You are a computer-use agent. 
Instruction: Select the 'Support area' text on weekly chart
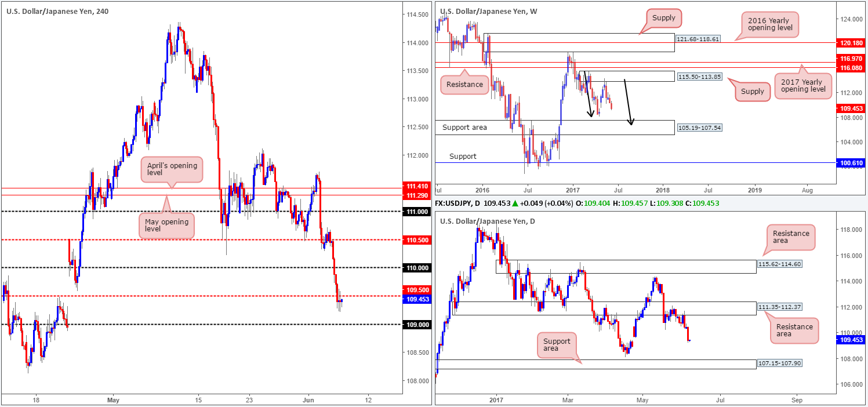click(x=464, y=127)
